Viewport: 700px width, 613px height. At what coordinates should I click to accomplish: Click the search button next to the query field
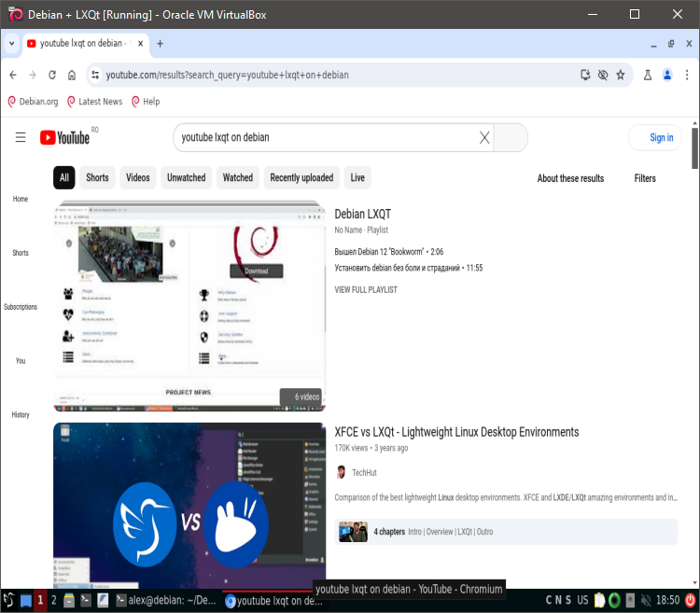pyautogui.click(x=511, y=137)
